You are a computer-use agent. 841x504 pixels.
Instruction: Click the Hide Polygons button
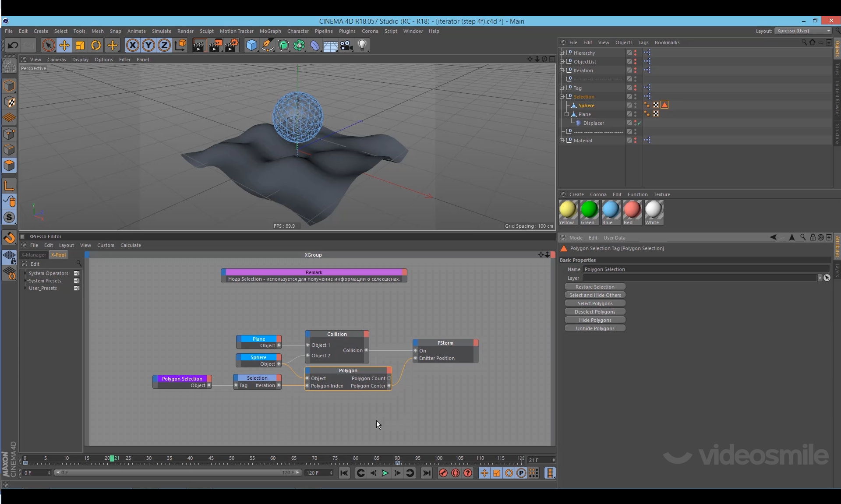(x=594, y=320)
